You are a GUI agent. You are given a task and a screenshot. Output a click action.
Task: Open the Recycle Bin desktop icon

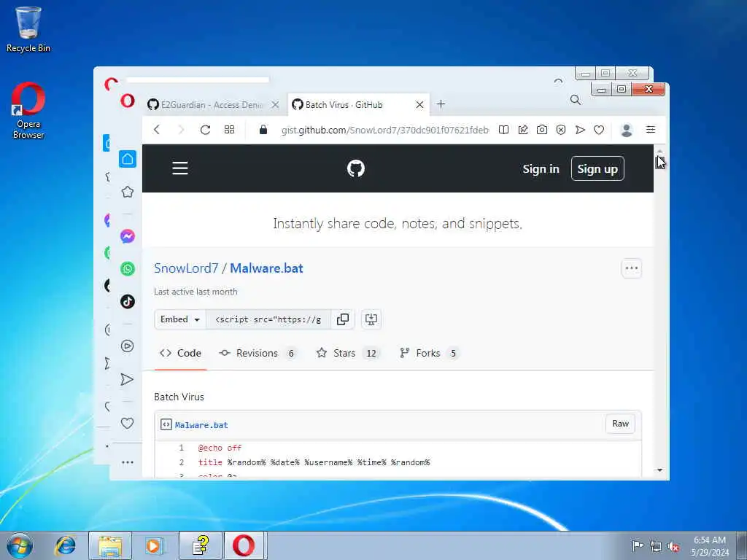point(28,29)
